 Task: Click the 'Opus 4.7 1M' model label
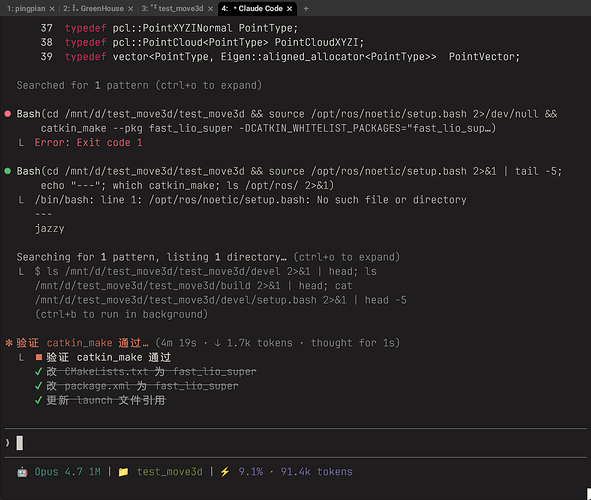[x=67, y=472]
